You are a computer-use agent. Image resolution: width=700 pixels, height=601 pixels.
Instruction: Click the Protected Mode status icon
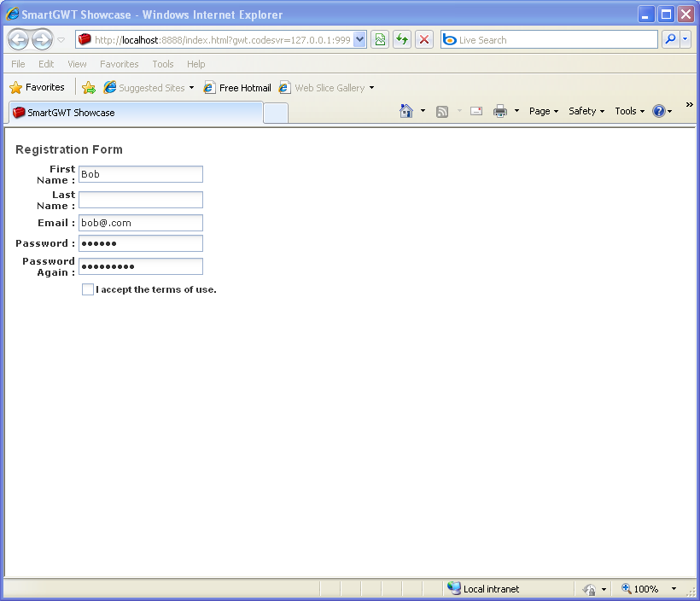[x=589, y=589]
